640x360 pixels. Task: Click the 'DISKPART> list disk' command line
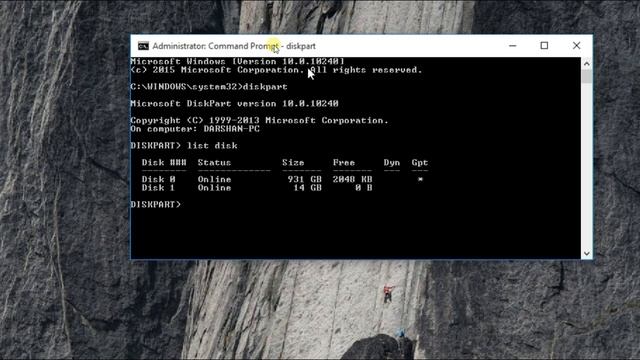(184, 145)
